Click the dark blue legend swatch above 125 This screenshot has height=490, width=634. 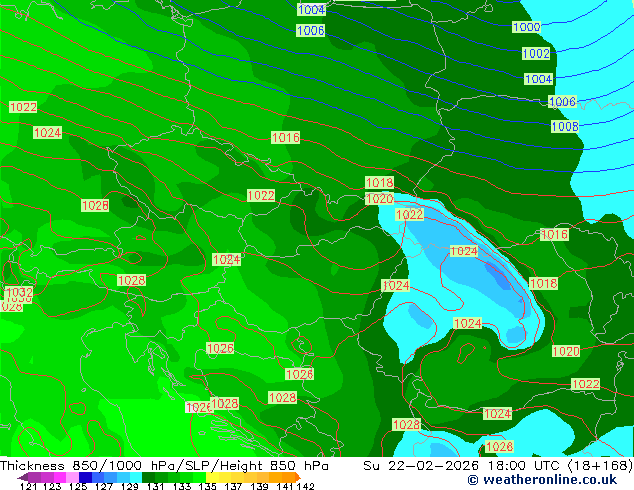(85, 477)
